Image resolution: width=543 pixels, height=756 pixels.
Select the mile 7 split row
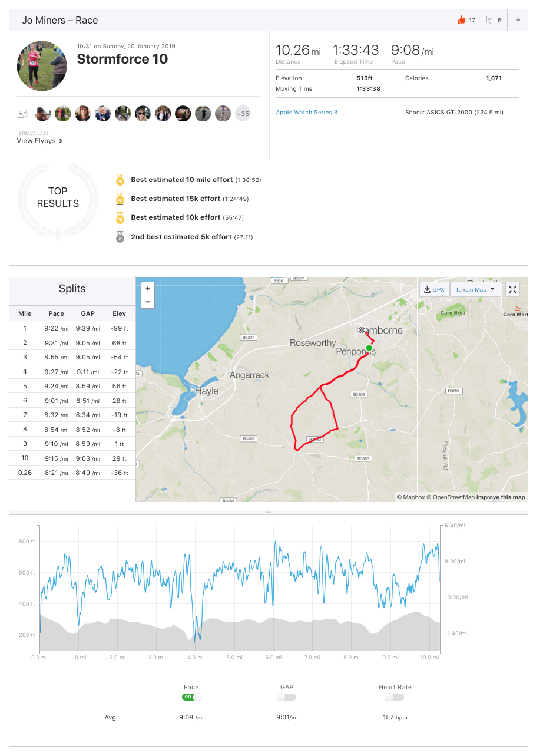click(x=72, y=415)
